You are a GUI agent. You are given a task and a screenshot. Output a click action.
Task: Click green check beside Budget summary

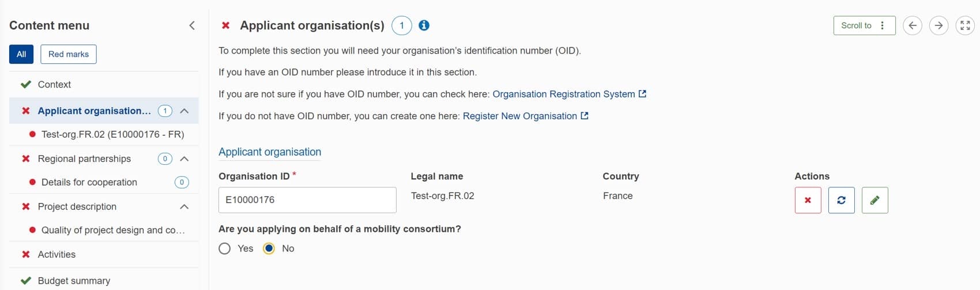tap(25, 281)
